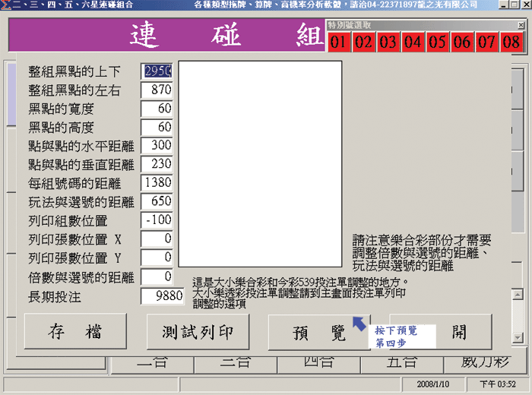Select the 四合 tab
The width and height of the screenshot is (532, 395).
[319, 362]
